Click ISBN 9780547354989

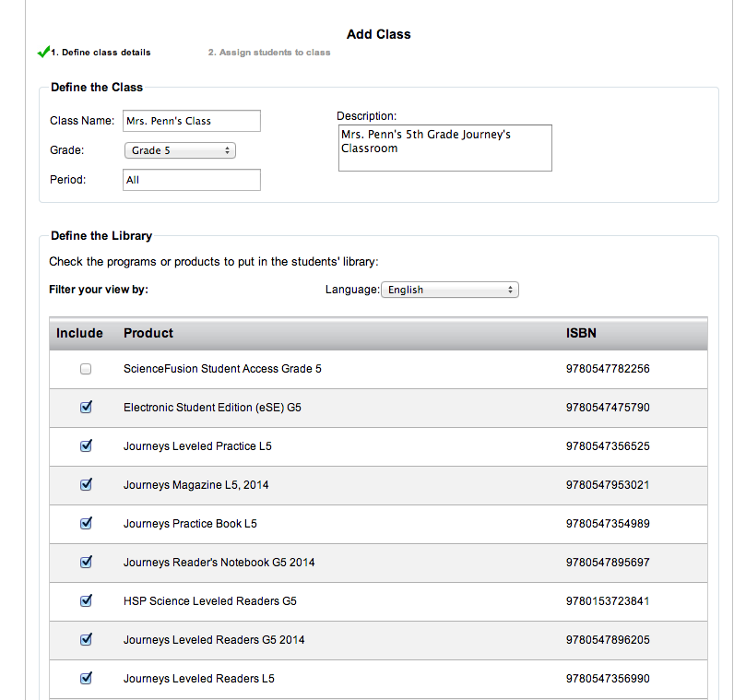608,524
